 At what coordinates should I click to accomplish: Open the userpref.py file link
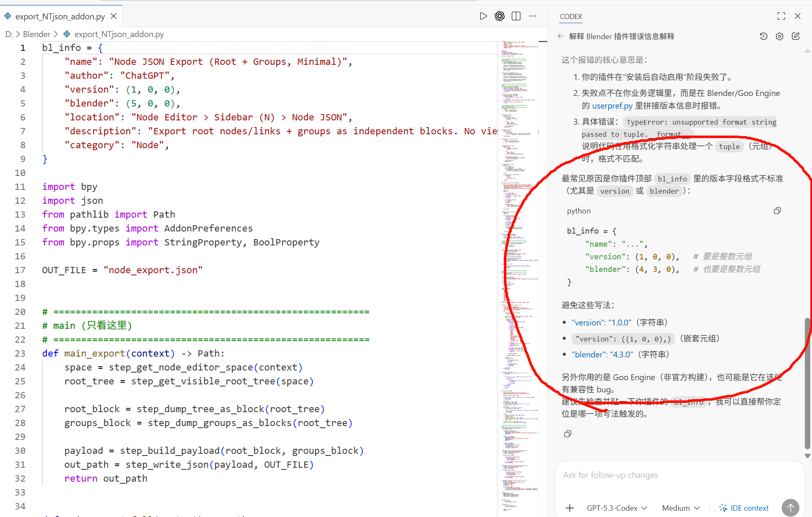pos(612,106)
